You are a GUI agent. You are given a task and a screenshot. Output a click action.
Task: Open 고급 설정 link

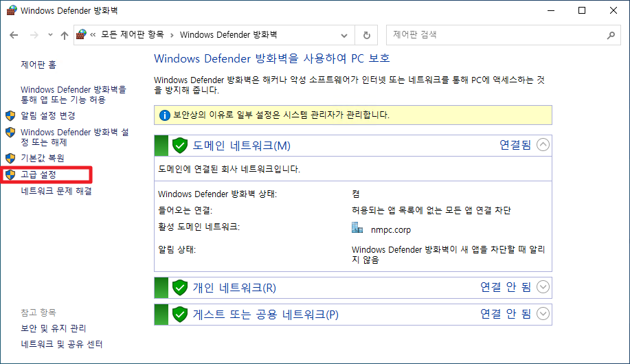pos(38,174)
